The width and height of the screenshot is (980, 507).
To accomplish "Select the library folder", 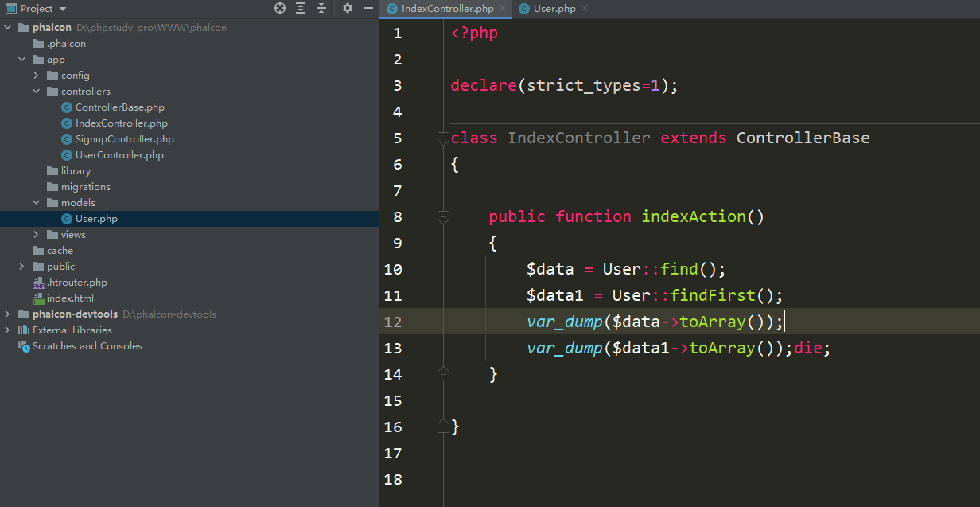I will click(76, 170).
